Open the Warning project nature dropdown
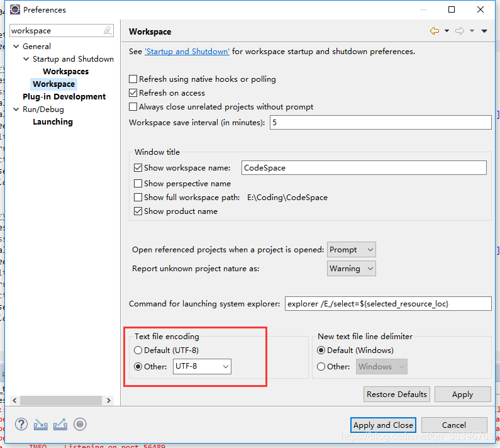 pos(352,268)
